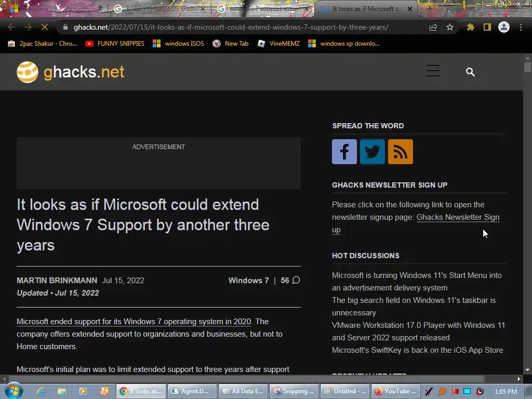Click the share page icon in address bar
Image resolution: width=532 pixels, height=399 pixels.
[433, 27]
